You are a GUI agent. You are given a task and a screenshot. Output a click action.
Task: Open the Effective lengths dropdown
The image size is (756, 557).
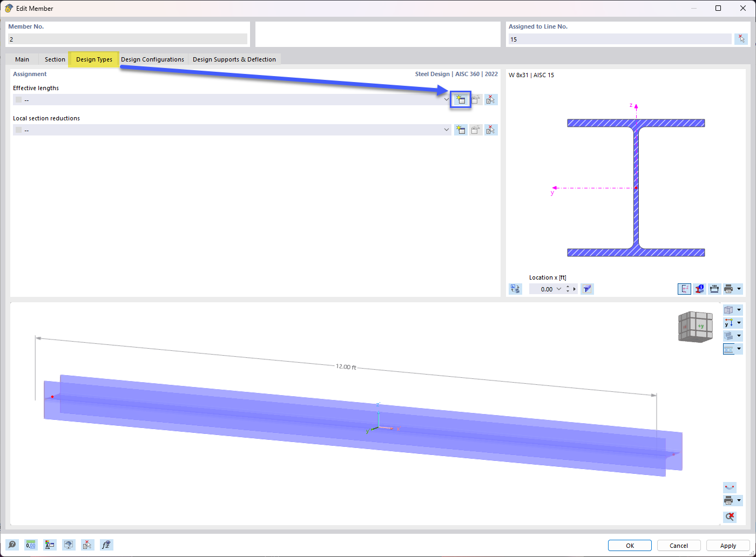tap(447, 99)
